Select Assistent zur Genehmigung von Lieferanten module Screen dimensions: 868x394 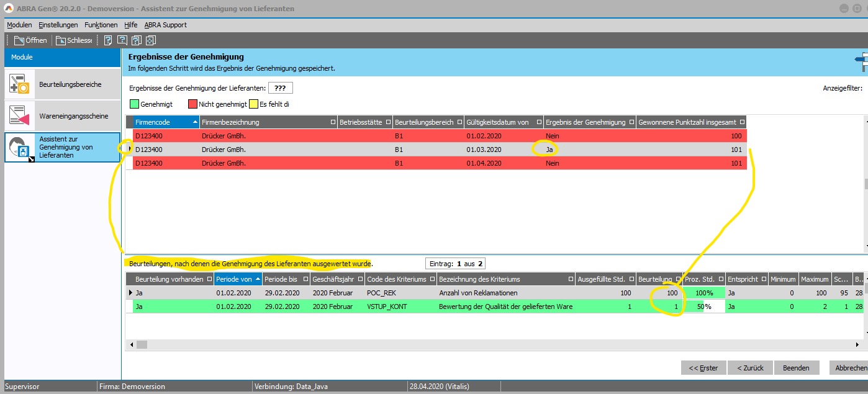pyautogui.click(x=62, y=147)
